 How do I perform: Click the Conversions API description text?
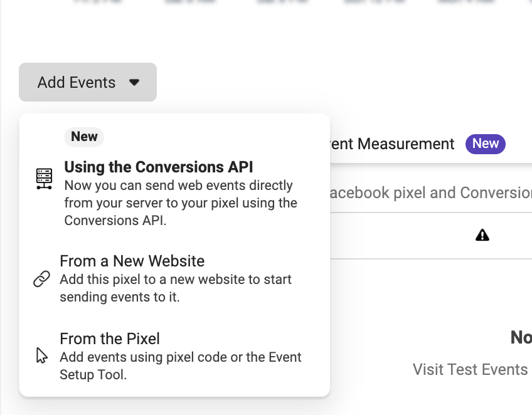pyautogui.click(x=181, y=202)
